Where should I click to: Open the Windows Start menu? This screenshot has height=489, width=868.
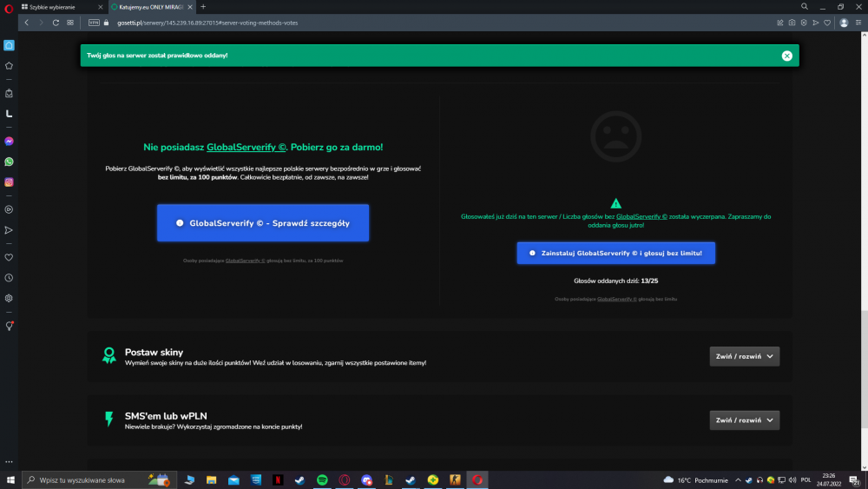tap(10, 480)
